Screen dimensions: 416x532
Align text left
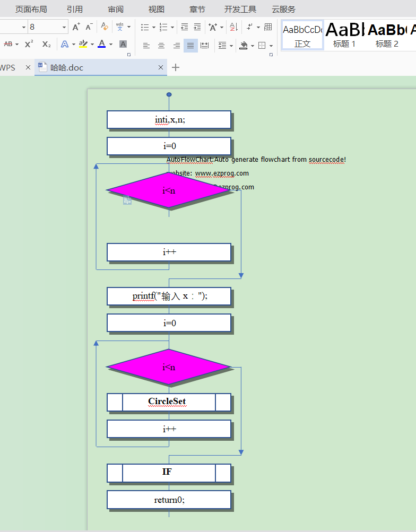point(146,45)
